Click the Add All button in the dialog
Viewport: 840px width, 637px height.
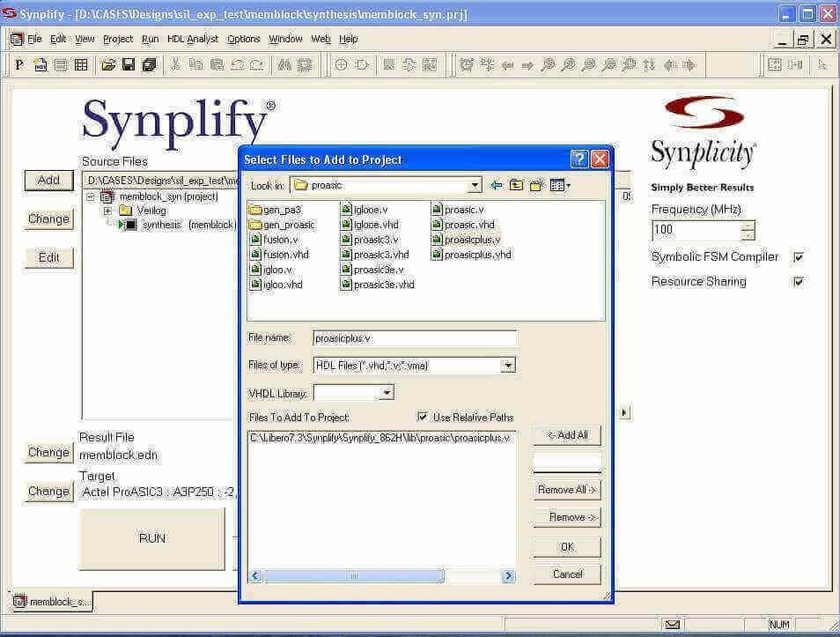(566, 435)
